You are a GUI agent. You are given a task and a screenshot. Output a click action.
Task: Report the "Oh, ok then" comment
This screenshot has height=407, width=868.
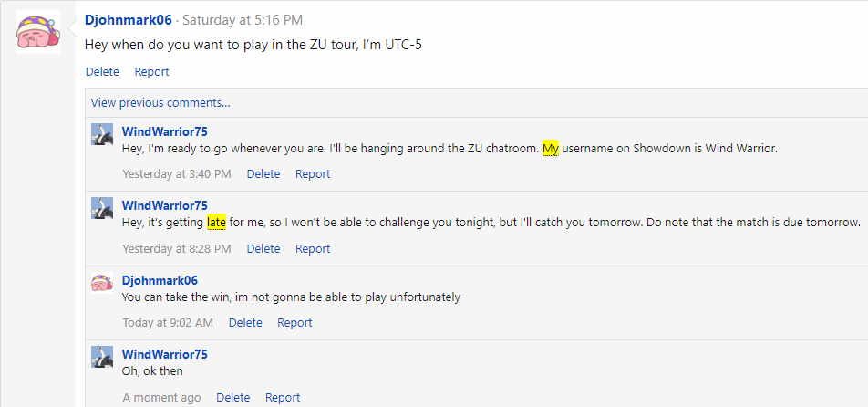point(283,397)
